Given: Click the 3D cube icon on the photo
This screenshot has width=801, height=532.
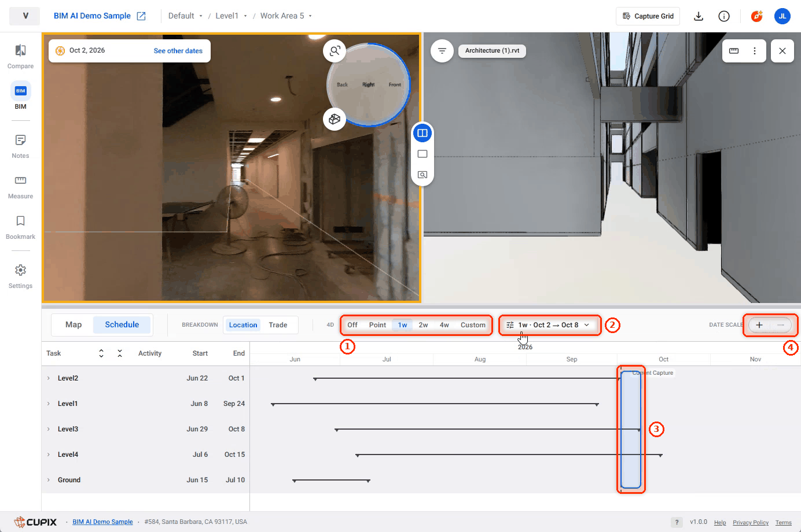Looking at the screenshot, I should coord(335,119).
